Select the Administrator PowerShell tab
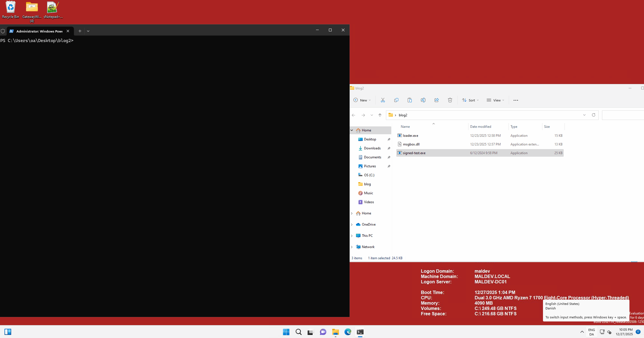The height and width of the screenshot is (338, 644). (x=39, y=31)
